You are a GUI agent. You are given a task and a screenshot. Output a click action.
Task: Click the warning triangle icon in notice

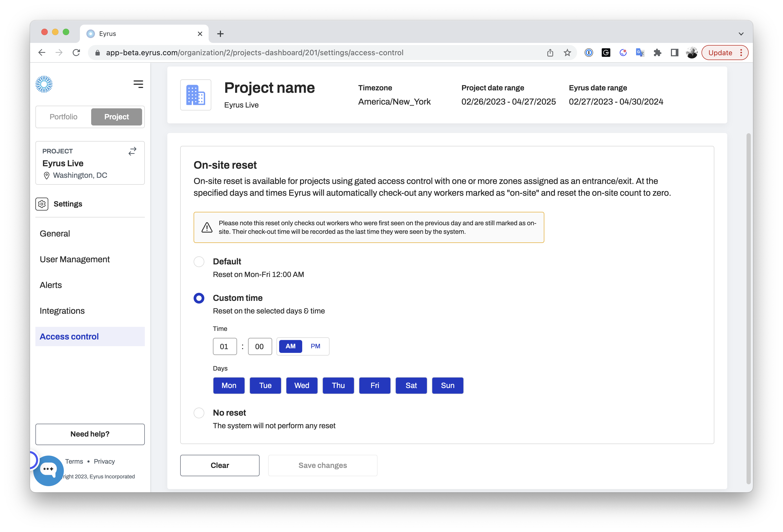click(207, 227)
